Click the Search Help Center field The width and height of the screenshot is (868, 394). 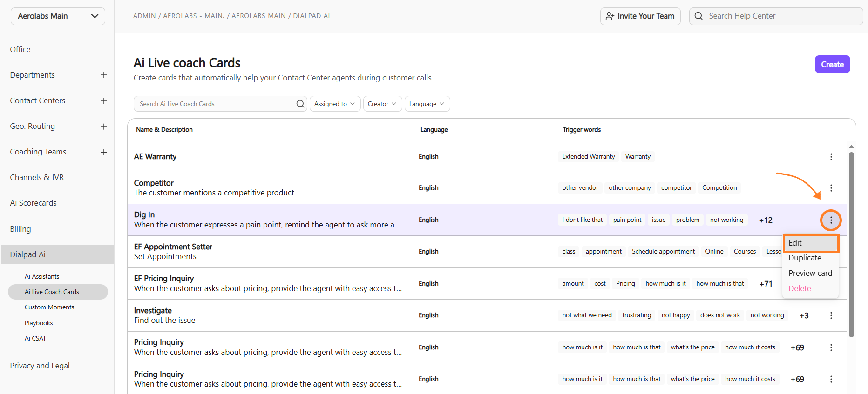pyautogui.click(x=776, y=16)
